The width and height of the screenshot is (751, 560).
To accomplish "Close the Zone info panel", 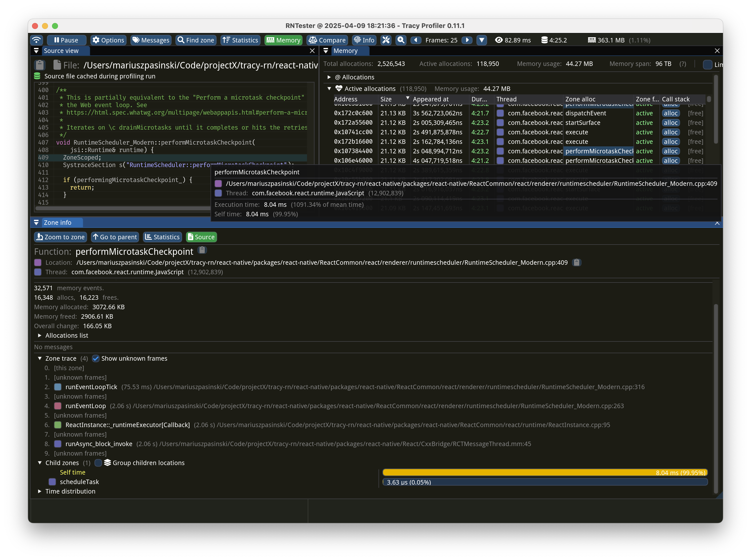I will click(x=717, y=223).
